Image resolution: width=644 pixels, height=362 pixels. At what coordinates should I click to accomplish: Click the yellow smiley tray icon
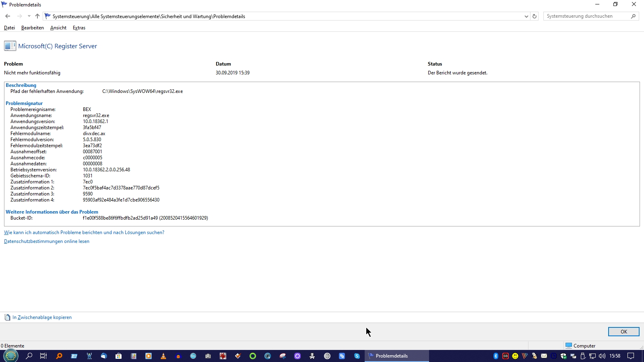click(x=515, y=356)
